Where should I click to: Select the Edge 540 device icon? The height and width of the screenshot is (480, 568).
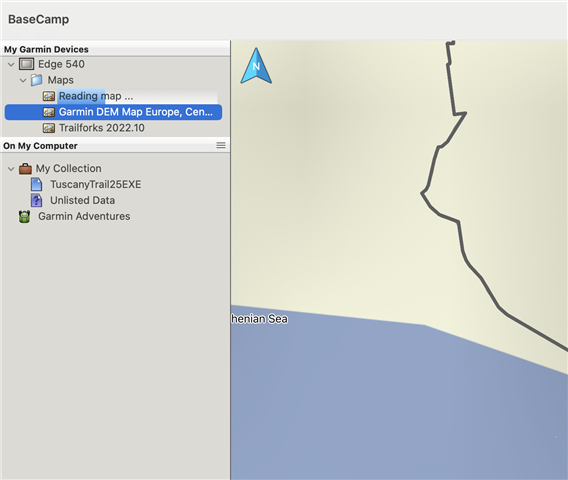tap(26, 64)
